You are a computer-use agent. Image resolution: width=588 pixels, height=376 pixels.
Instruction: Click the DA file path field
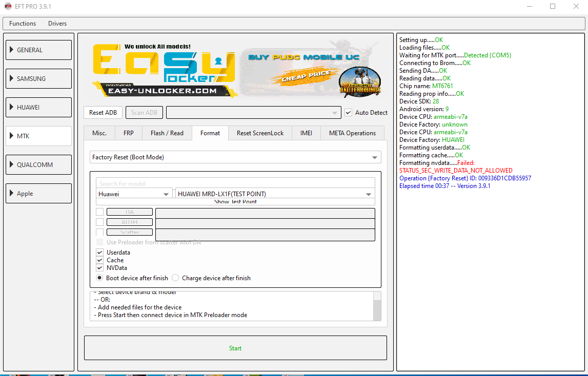(265, 213)
